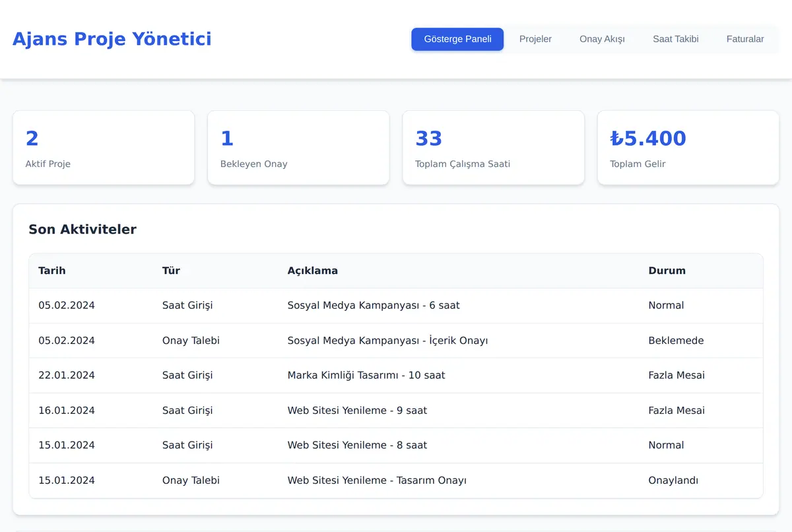Click the Tür column header
The width and height of the screenshot is (792, 532).
tap(171, 271)
